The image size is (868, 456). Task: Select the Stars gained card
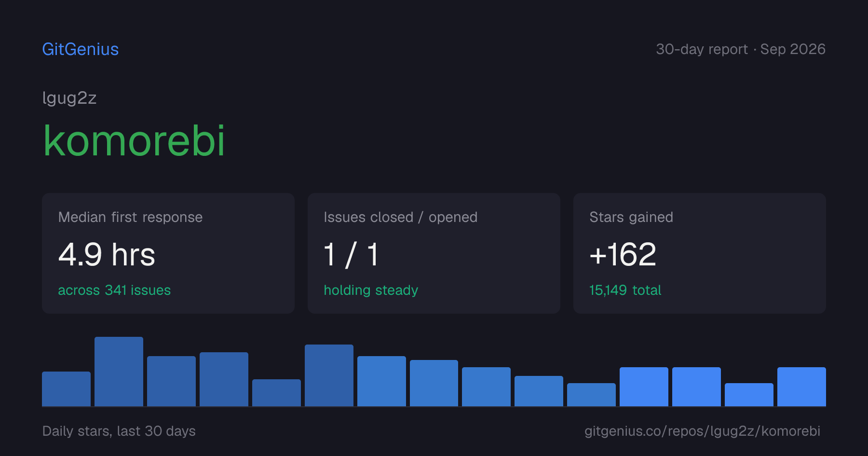pyautogui.click(x=700, y=253)
